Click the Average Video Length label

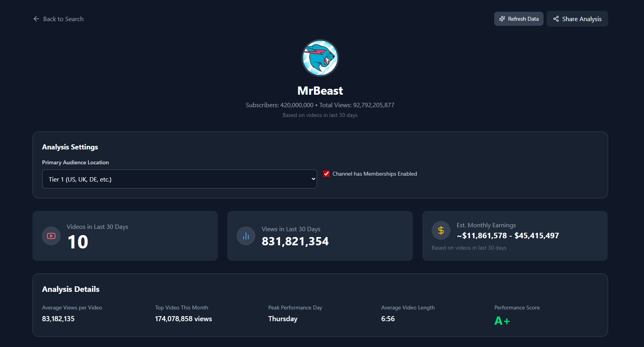(x=408, y=308)
